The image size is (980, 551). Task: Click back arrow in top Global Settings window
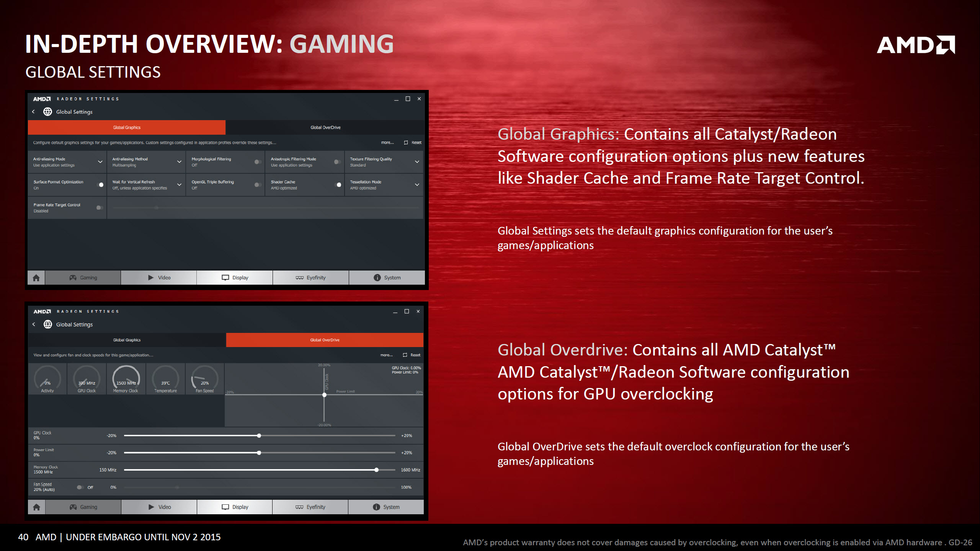(x=34, y=112)
